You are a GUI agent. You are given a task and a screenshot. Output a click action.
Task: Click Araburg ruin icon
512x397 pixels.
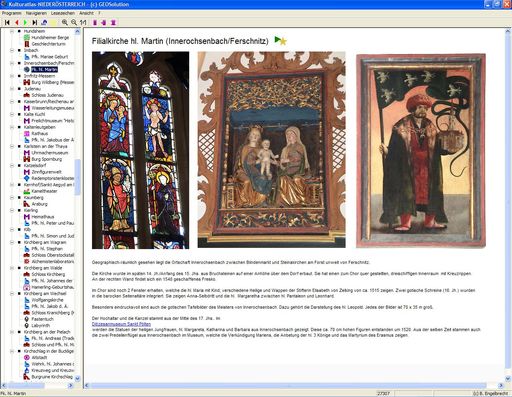(x=27, y=204)
